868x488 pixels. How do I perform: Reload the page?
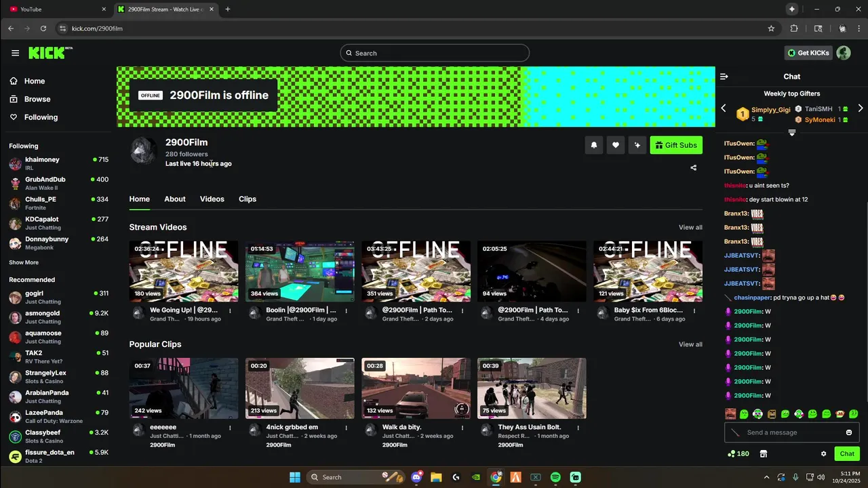(43, 28)
